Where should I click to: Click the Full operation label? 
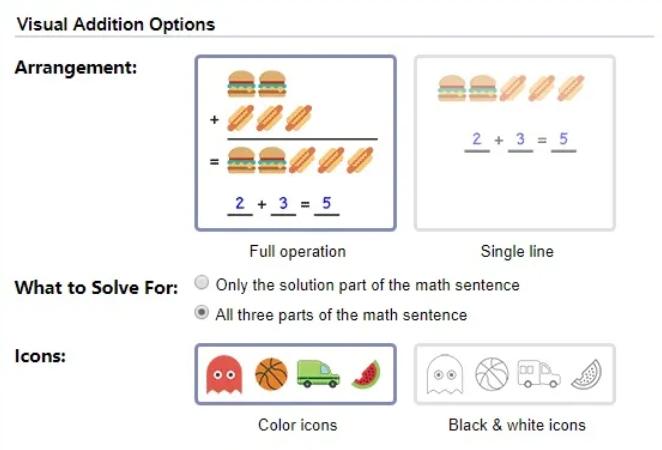point(298,252)
